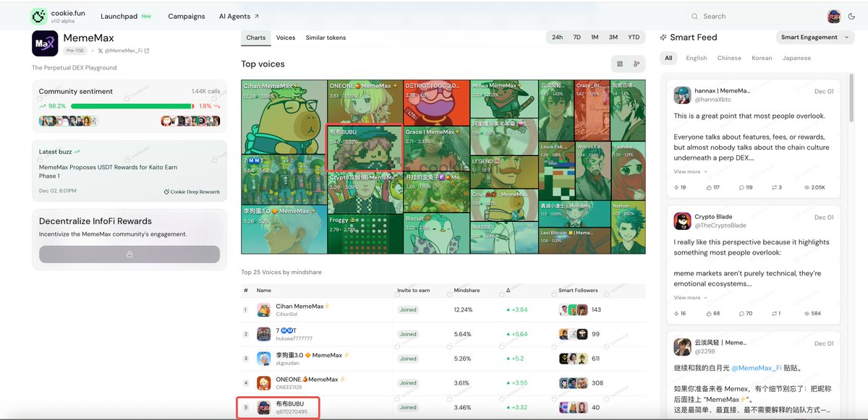Image resolution: width=868 pixels, height=420 pixels.
Task: Open the user profile avatar in header
Action: tap(834, 16)
